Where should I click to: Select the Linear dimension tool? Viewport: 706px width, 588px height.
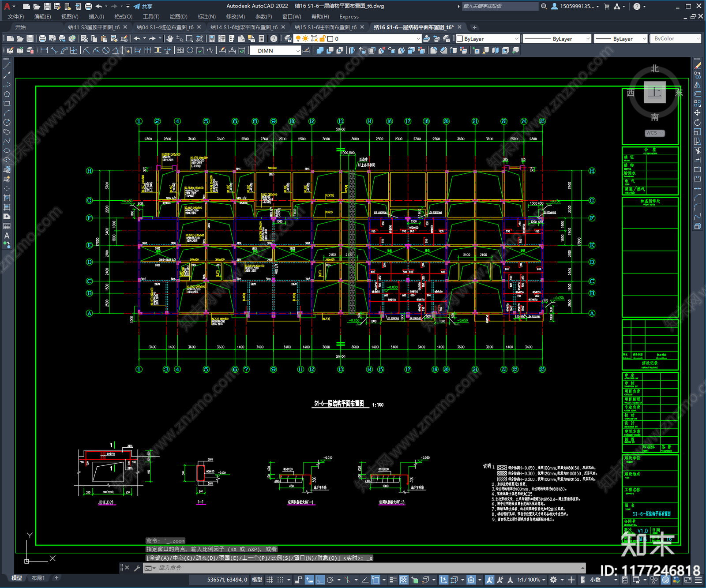[x=44, y=50]
